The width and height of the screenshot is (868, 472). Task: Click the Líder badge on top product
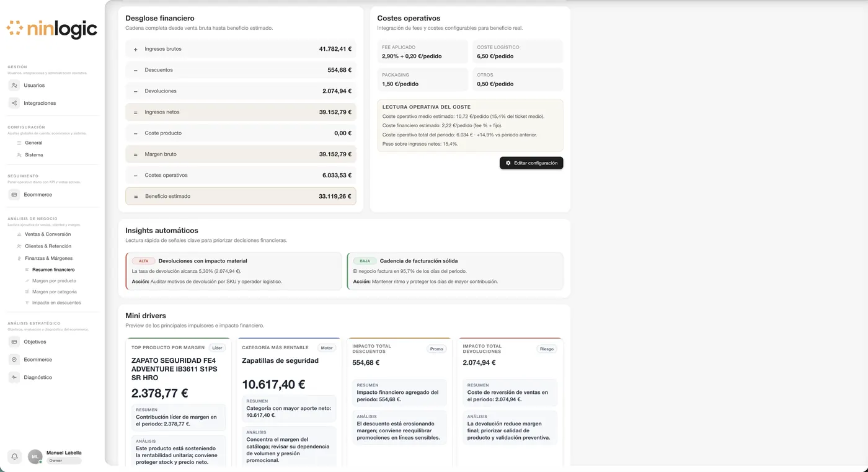tap(216, 348)
